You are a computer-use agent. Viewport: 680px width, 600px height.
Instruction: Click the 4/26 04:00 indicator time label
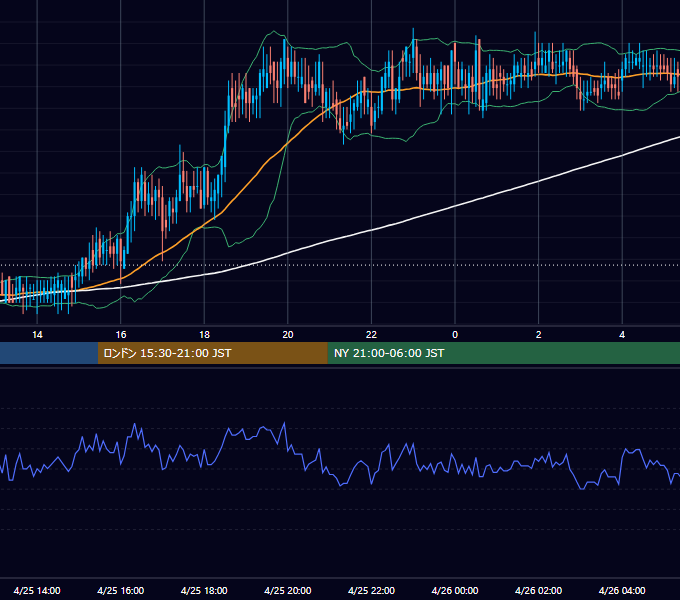(x=622, y=590)
